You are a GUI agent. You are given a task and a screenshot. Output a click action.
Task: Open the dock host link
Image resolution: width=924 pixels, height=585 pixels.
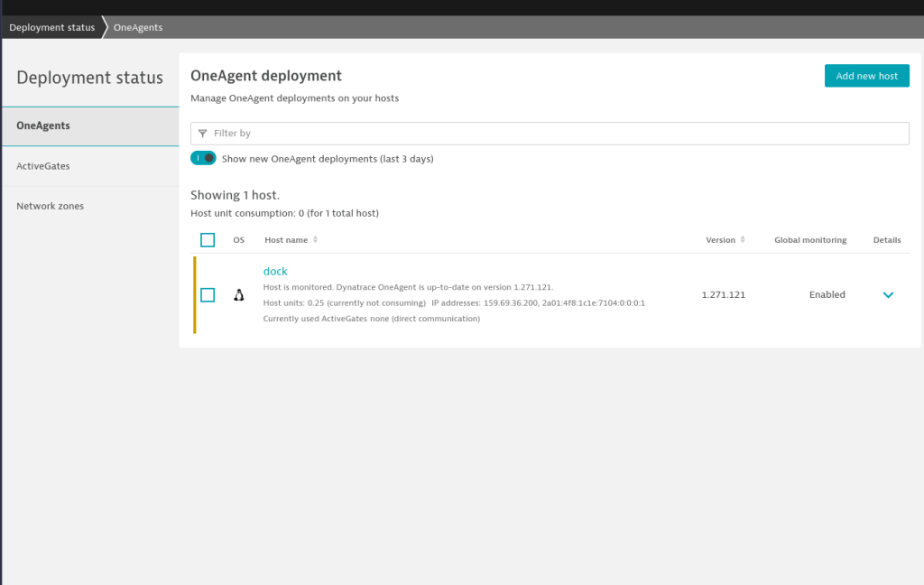(275, 271)
